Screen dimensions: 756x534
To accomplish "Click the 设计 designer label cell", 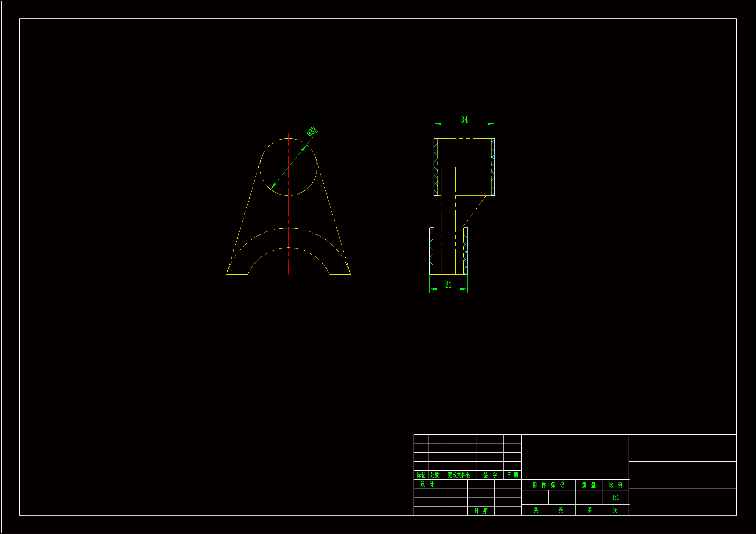I will (x=427, y=484).
